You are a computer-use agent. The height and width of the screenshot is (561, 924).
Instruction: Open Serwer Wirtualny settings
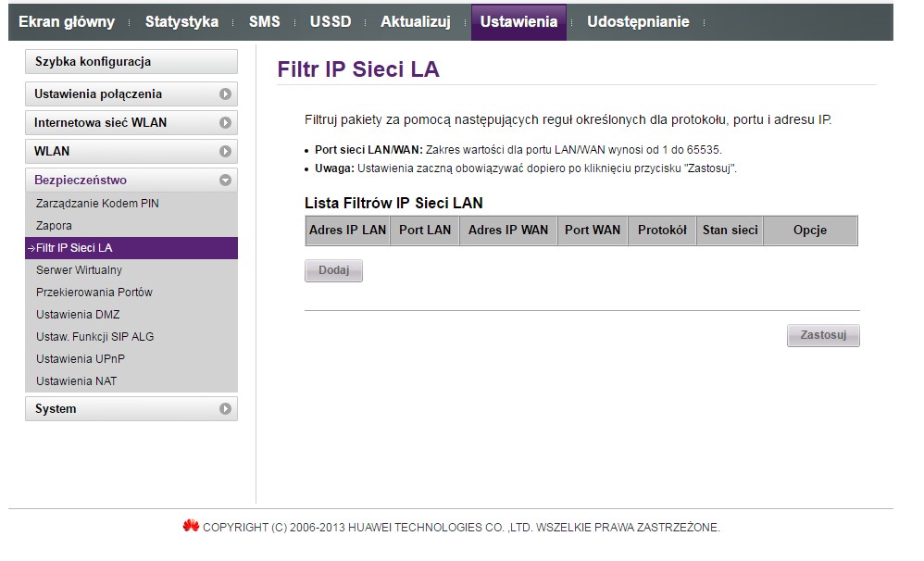pyautogui.click(x=79, y=270)
